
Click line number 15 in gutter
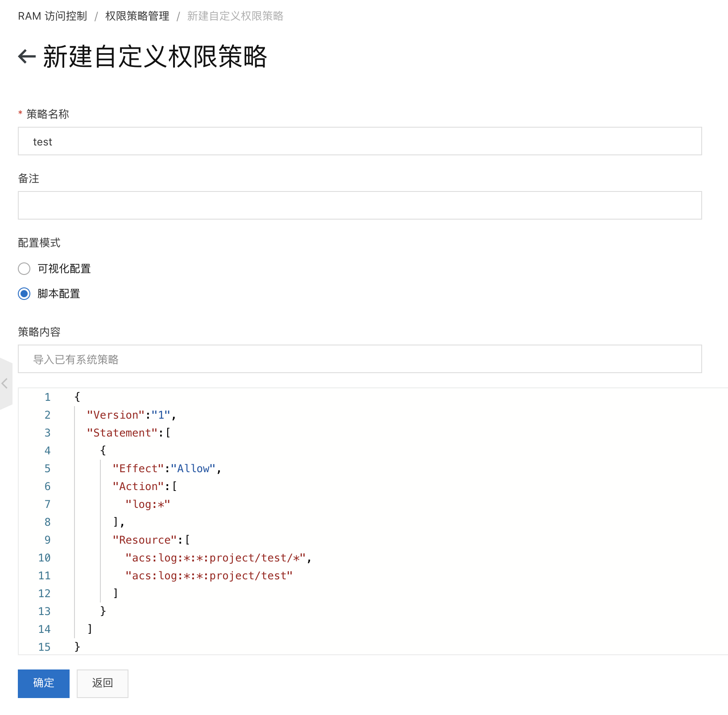(44, 647)
